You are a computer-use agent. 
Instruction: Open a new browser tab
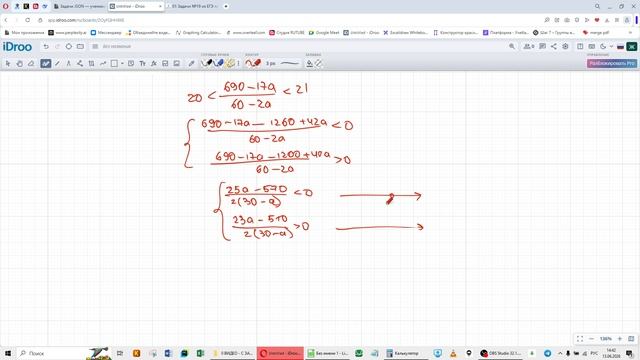[226, 7]
